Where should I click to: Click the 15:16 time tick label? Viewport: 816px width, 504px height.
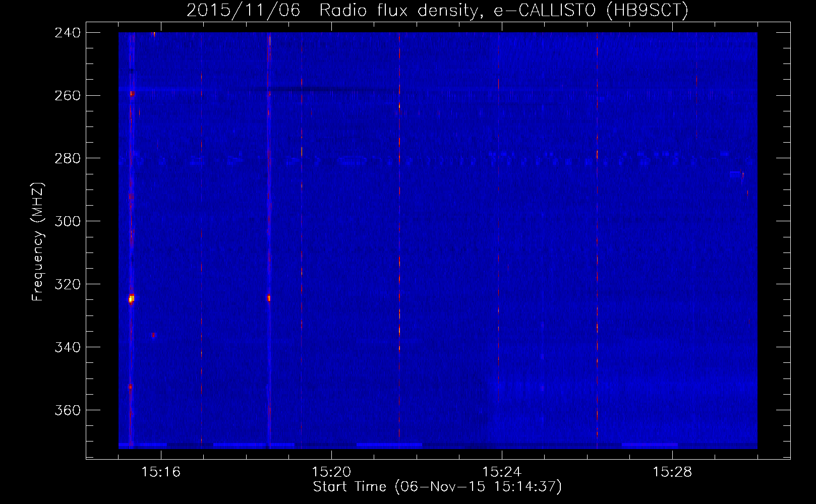point(161,472)
